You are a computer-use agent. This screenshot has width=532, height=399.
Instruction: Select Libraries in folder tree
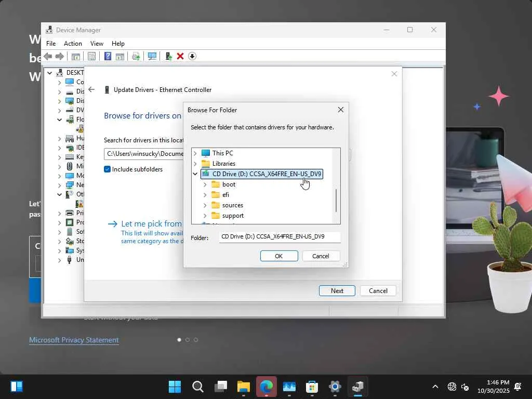pos(223,164)
